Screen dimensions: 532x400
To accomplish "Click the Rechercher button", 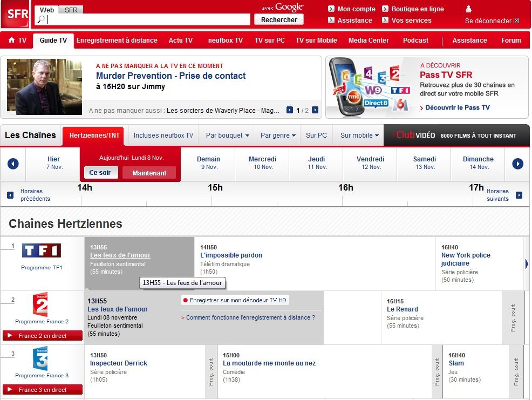I will click(279, 19).
